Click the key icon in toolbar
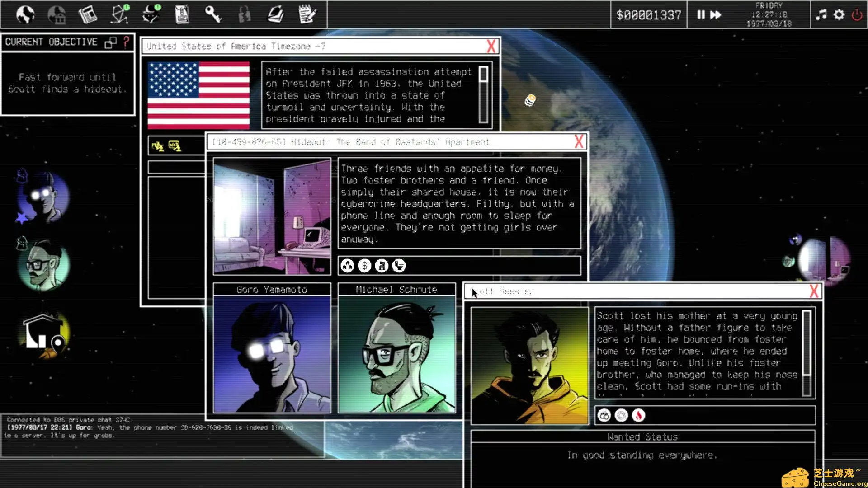This screenshot has width=868, height=488. pos(213,15)
